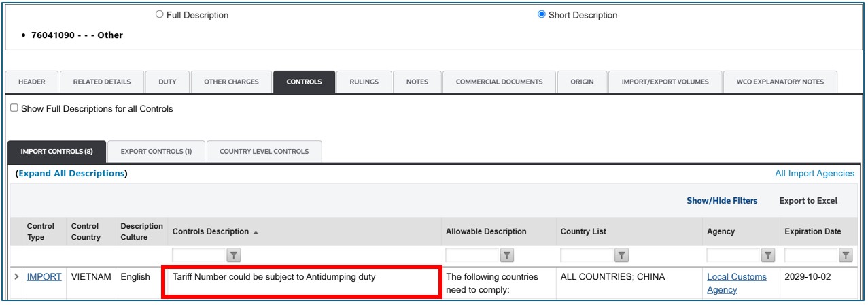Select the Short Description radio button
The width and height of the screenshot is (868, 305).
[x=542, y=14]
